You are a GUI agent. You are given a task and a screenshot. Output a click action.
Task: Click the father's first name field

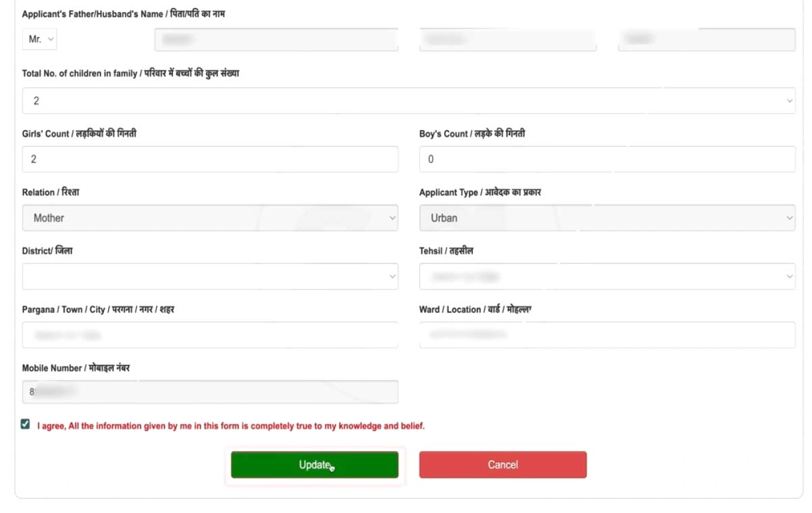coord(276,40)
